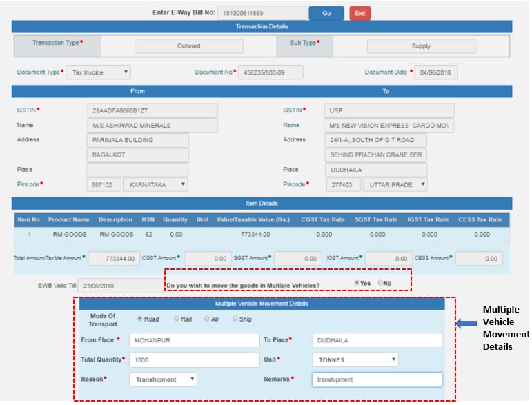Click the Item Details header bar
Image resolution: width=532 pixels, height=405 pixels.
(x=262, y=203)
